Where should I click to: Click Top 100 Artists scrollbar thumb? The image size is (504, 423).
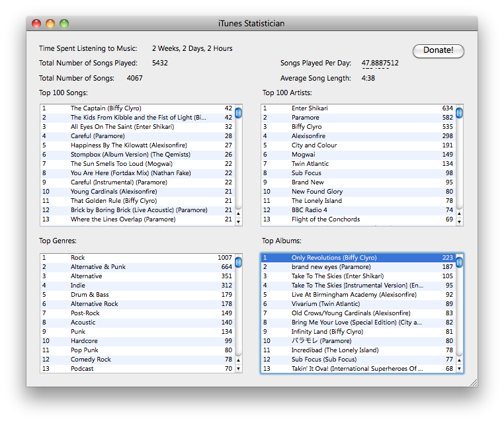[x=459, y=113]
